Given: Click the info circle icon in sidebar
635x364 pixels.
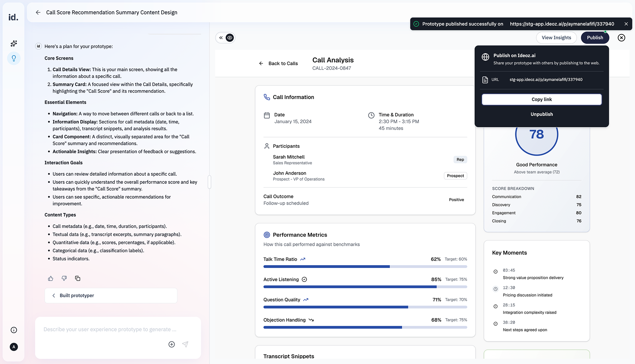Looking at the screenshot, I should point(14,330).
